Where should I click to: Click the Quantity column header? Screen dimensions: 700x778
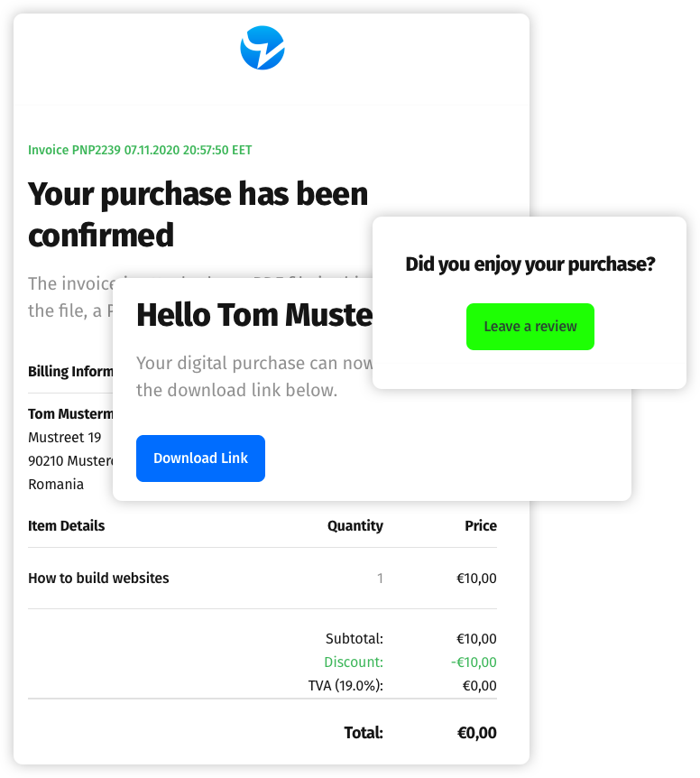[355, 525]
